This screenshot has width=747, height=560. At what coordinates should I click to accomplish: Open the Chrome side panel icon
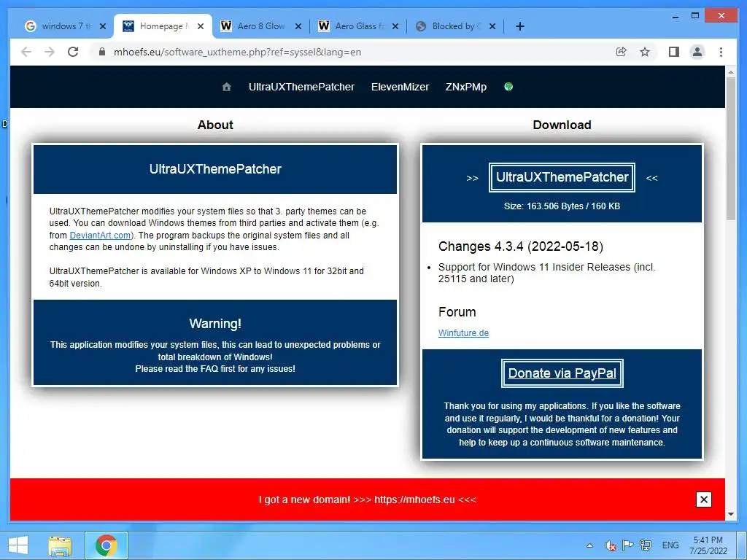coord(673,52)
